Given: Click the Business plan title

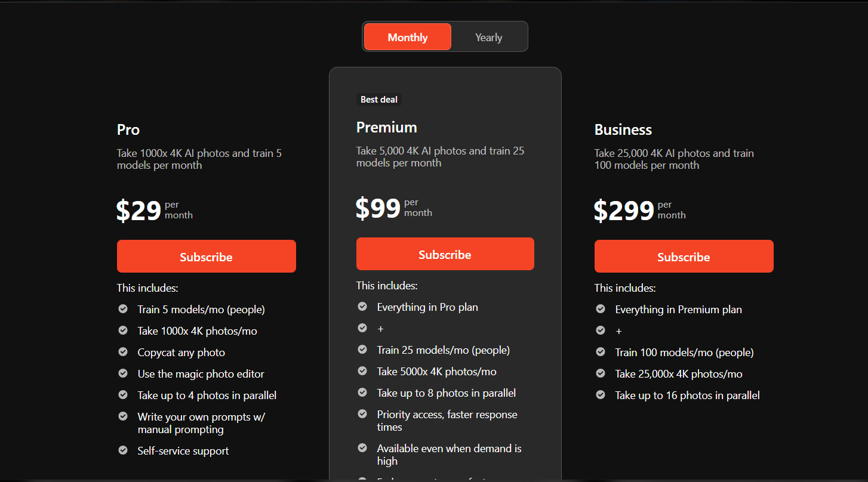Looking at the screenshot, I should 623,129.
